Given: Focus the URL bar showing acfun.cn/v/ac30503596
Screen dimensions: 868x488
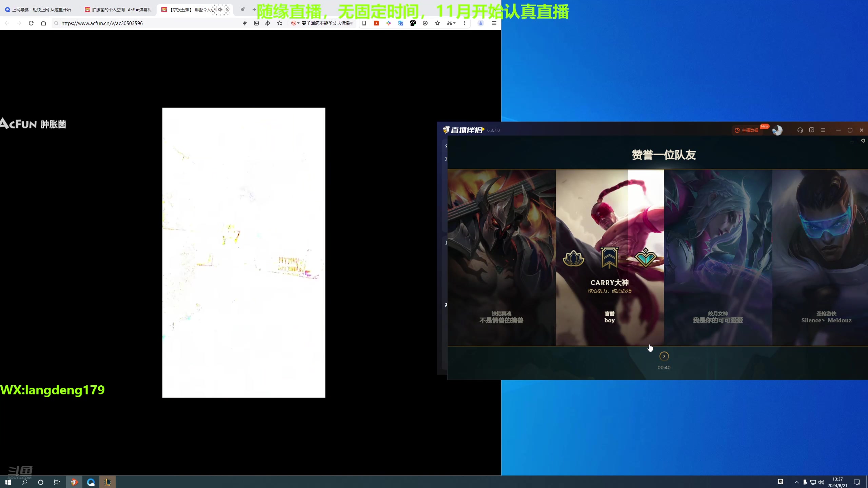Looking at the screenshot, I should (x=146, y=23).
